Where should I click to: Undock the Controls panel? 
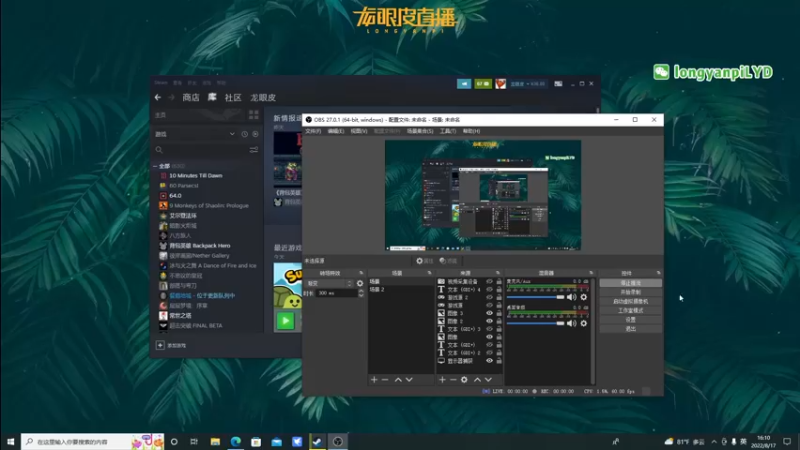658,273
